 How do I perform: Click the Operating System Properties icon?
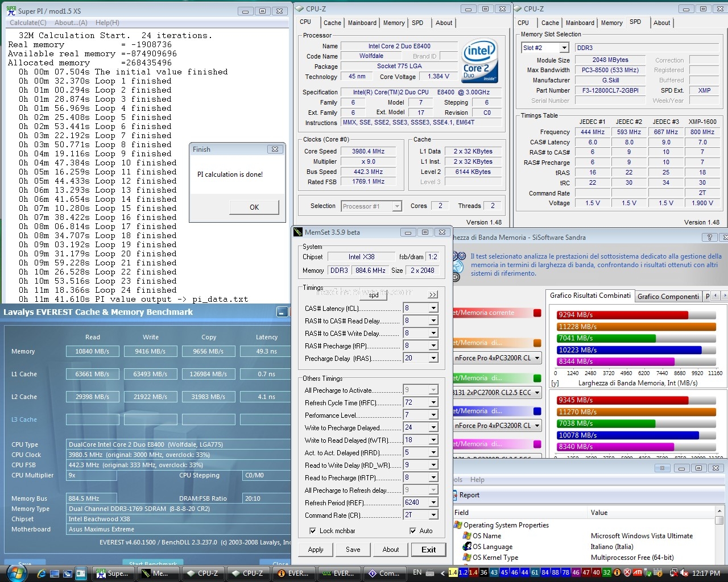(x=458, y=525)
